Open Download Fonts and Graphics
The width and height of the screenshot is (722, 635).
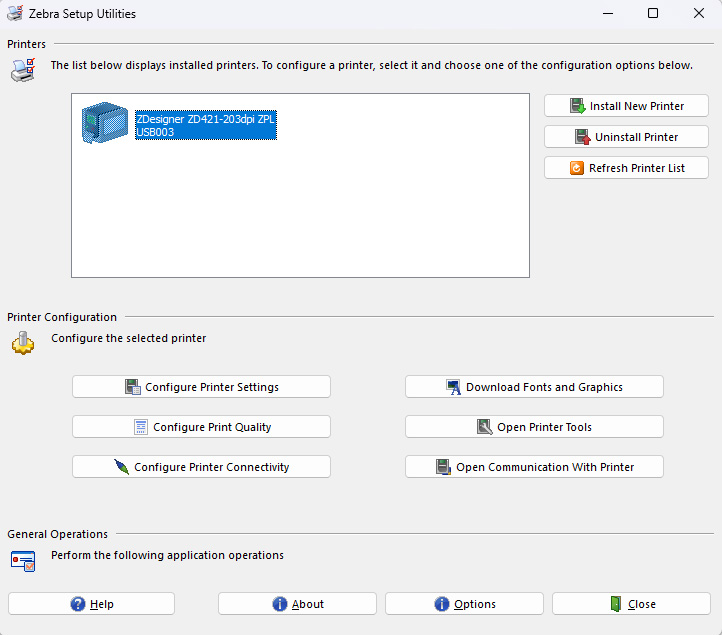[x=534, y=387]
